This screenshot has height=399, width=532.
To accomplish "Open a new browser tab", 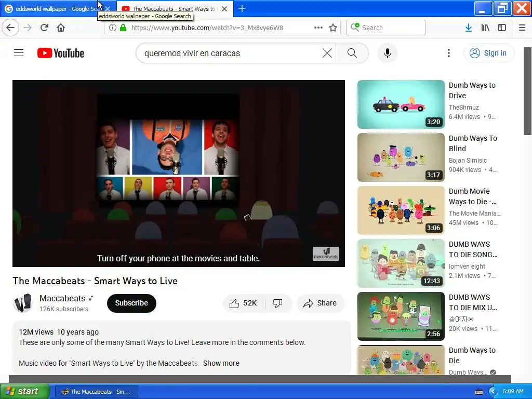I will (x=242, y=8).
